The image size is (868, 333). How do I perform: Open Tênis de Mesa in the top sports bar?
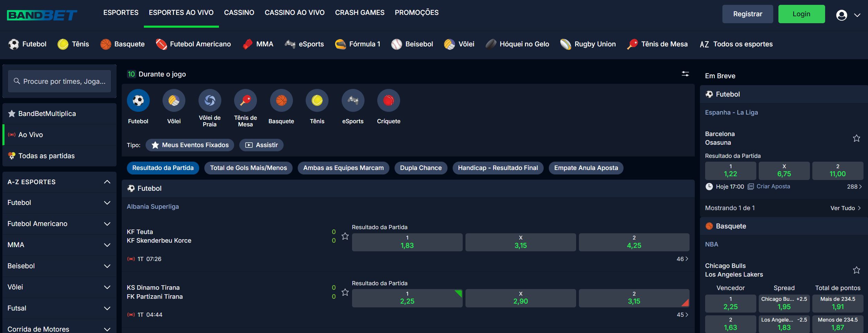click(657, 44)
